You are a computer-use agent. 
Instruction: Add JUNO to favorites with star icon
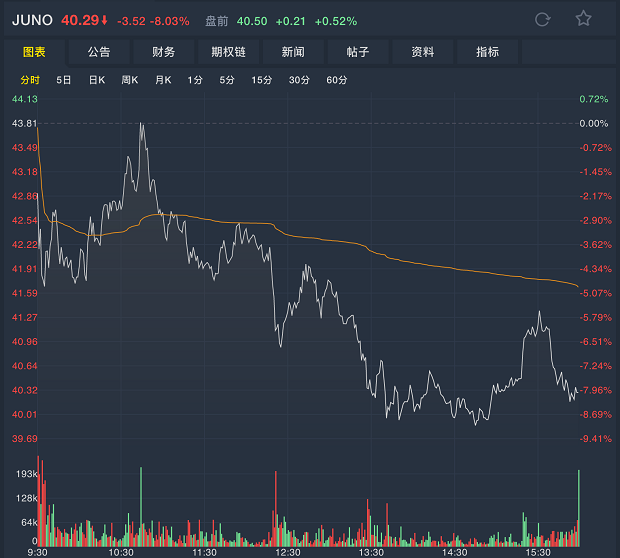tap(584, 19)
